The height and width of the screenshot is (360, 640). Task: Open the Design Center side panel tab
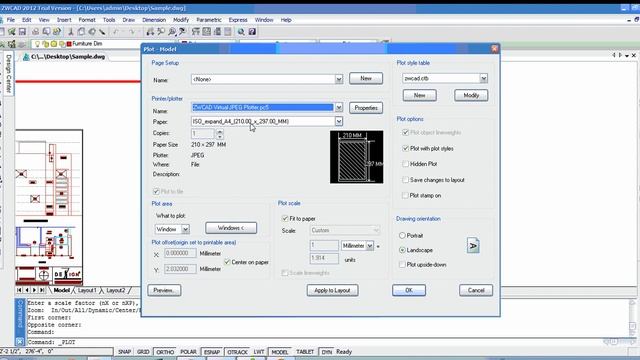pyautogui.click(x=9, y=73)
